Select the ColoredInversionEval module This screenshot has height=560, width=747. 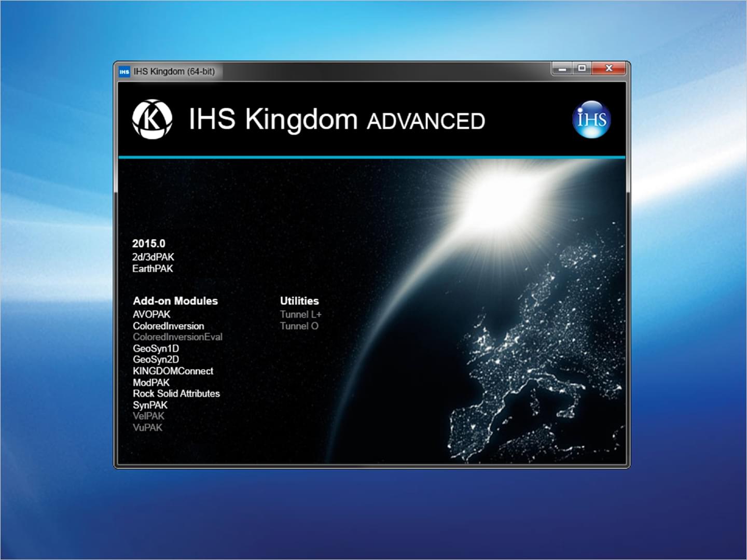(x=177, y=337)
